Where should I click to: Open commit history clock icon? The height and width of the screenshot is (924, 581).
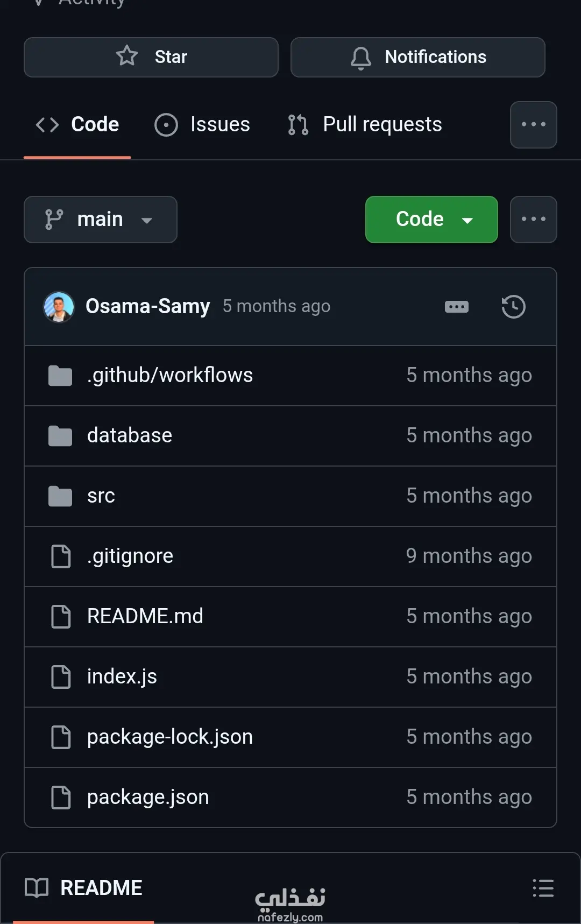513,307
